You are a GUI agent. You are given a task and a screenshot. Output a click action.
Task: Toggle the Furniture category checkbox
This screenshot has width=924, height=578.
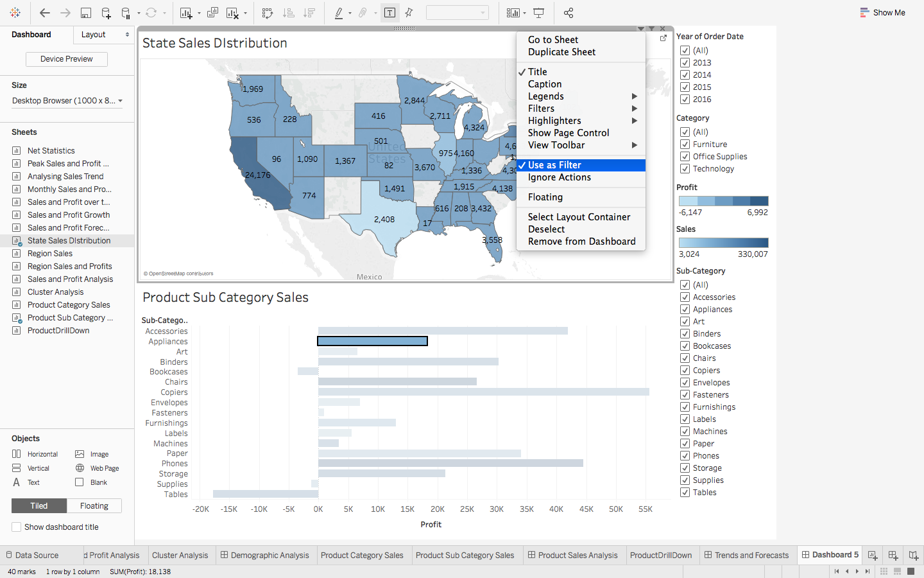point(685,144)
